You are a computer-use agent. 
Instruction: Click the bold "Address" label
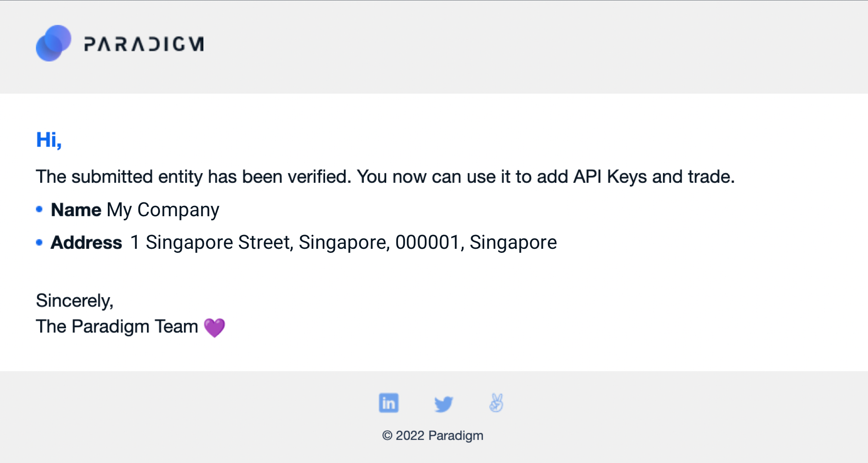click(x=86, y=243)
